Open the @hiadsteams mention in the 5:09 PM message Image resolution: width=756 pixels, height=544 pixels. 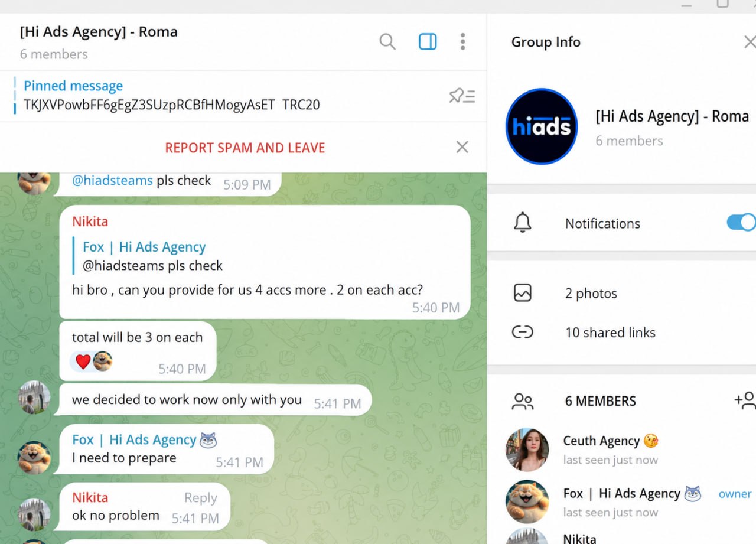tap(112, 181)
